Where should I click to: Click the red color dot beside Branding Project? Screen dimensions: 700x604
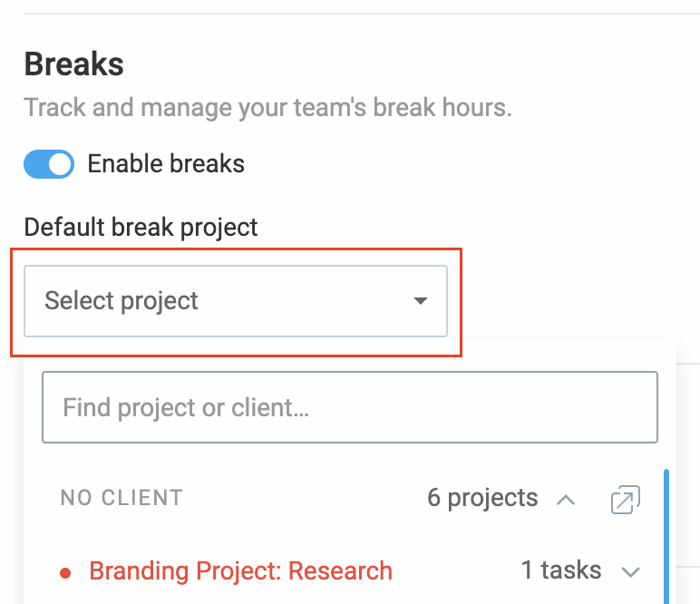65,573
